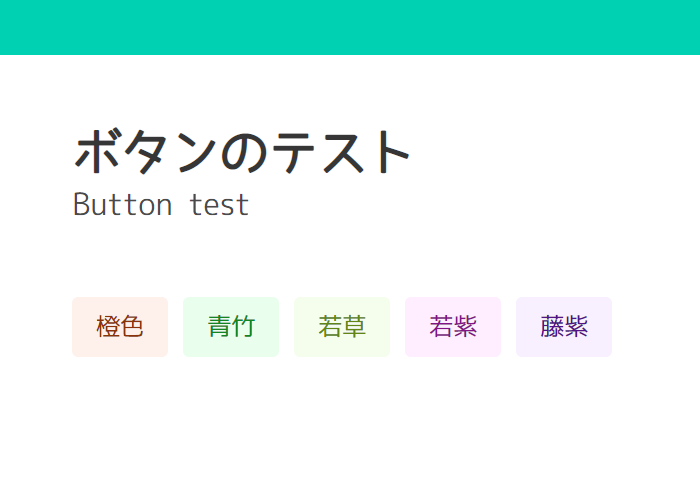Click the ボタンのテスト page heading
Viewport: 700px width, 490px height.
pos(243,152)
